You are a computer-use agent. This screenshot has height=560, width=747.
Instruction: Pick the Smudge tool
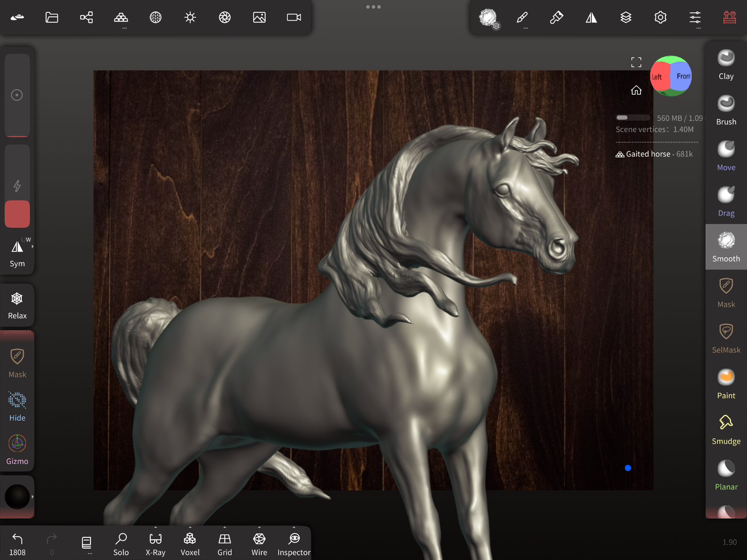tap(726, 429)
